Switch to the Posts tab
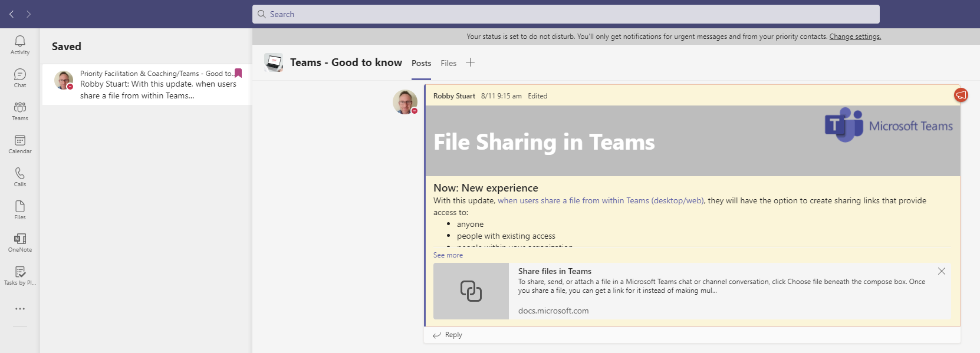 [x=421, y=63]
